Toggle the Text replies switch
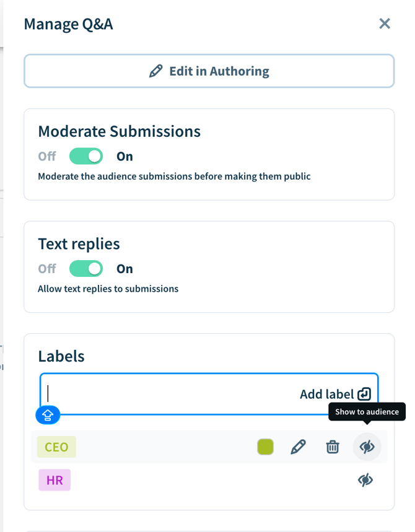The height and width of the screenshot is (532, 415). [x=86, y=269]
